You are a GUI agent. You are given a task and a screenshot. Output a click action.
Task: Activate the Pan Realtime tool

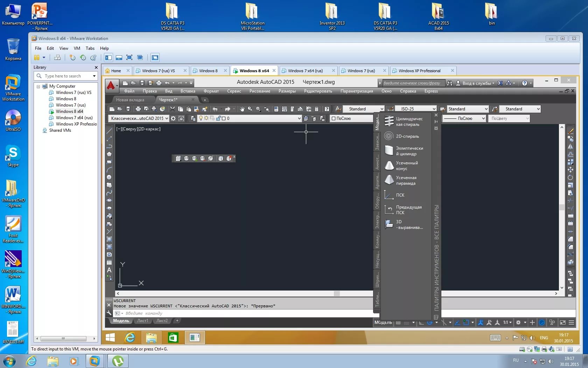point(242,109)
